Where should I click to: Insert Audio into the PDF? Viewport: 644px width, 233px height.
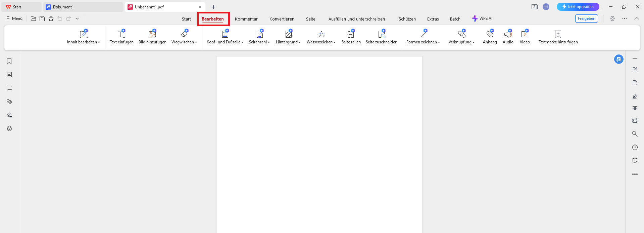(508, 37)
